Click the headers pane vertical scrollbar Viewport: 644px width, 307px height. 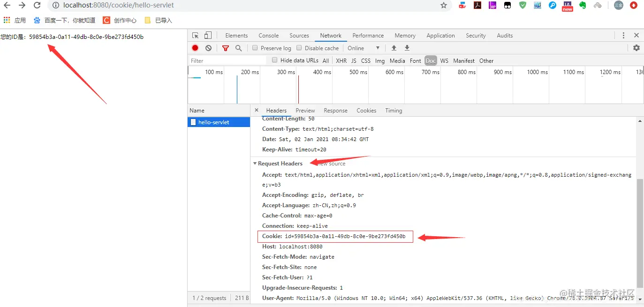tap(640, 234)
